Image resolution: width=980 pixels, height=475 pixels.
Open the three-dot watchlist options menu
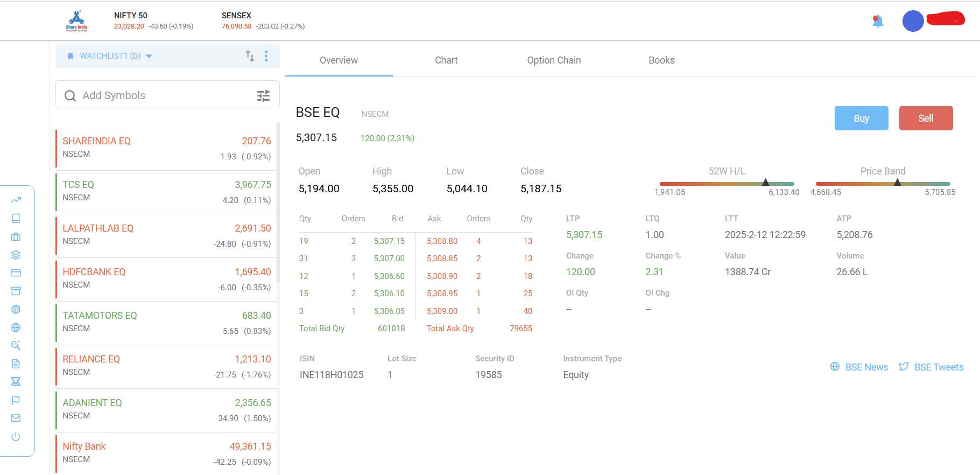[x=266, y=56]
